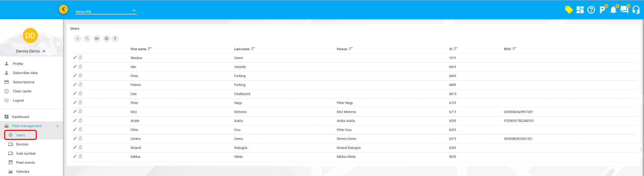The image size is (644, 176).
Task: Click the Logout link
Action: (x=18, y=100)
